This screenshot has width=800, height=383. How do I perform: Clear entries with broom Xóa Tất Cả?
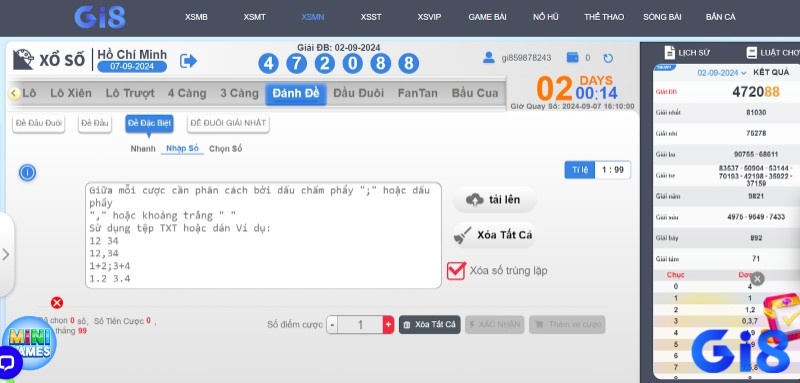click(494, 235)
